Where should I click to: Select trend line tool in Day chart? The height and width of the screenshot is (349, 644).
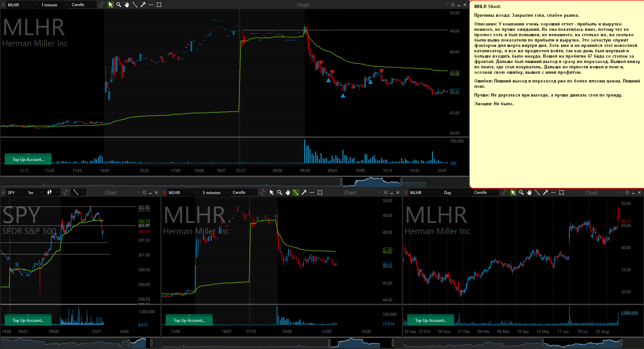[537, 192]
